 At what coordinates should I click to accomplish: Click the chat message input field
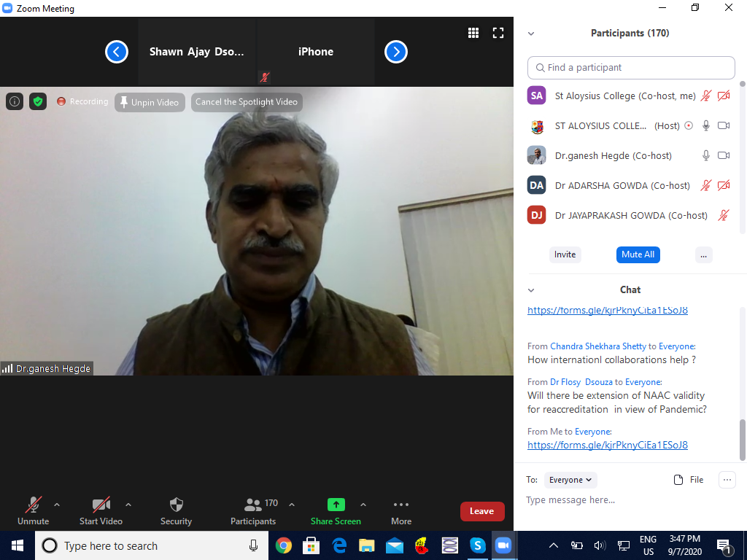pyautogui.click(x=631, y=500)
